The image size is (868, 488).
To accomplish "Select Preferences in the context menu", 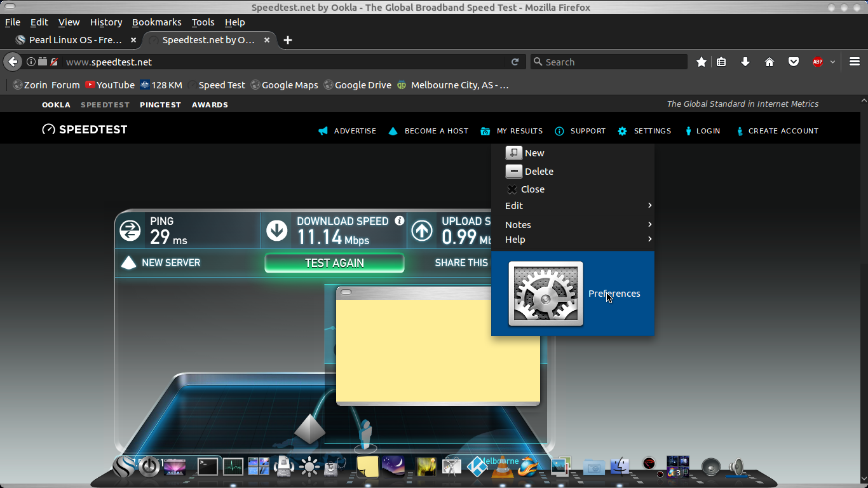I will click(613, 294).
